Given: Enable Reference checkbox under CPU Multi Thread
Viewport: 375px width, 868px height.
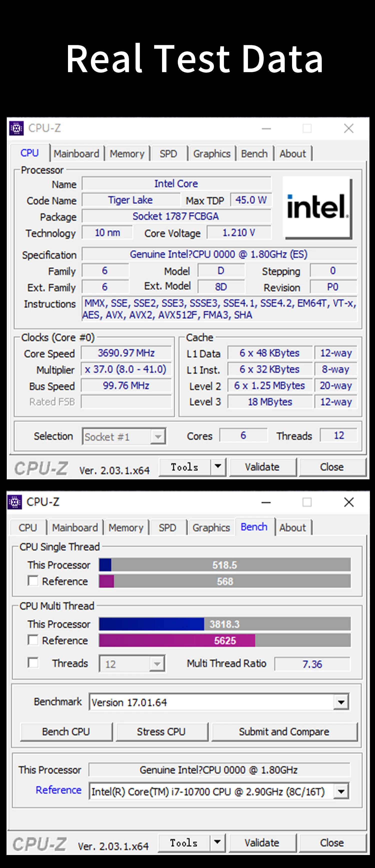Looking at the screenshot, I should click(33, 640).
